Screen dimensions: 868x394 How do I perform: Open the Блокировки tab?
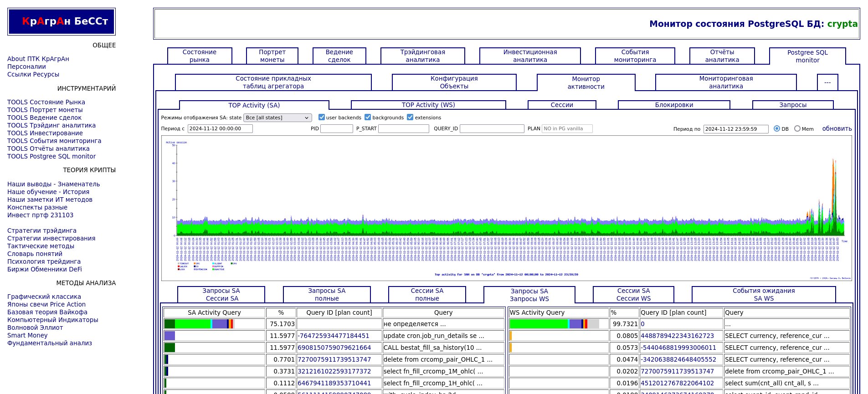674,105
